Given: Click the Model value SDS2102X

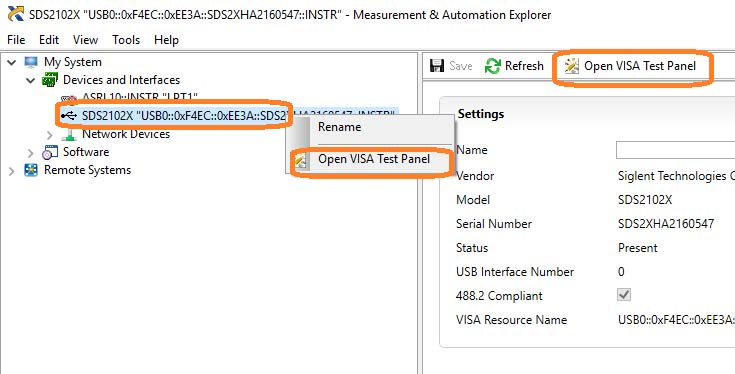Looking at the screenshot, I should tap(645, 200).
